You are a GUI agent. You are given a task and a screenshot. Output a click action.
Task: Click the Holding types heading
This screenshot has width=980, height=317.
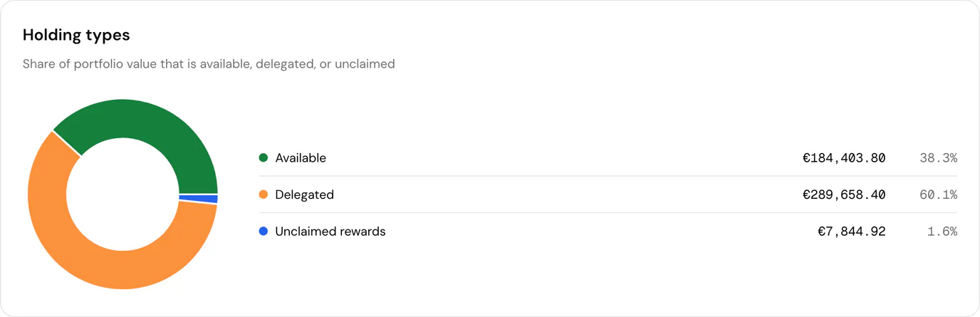tap(76, 35)
